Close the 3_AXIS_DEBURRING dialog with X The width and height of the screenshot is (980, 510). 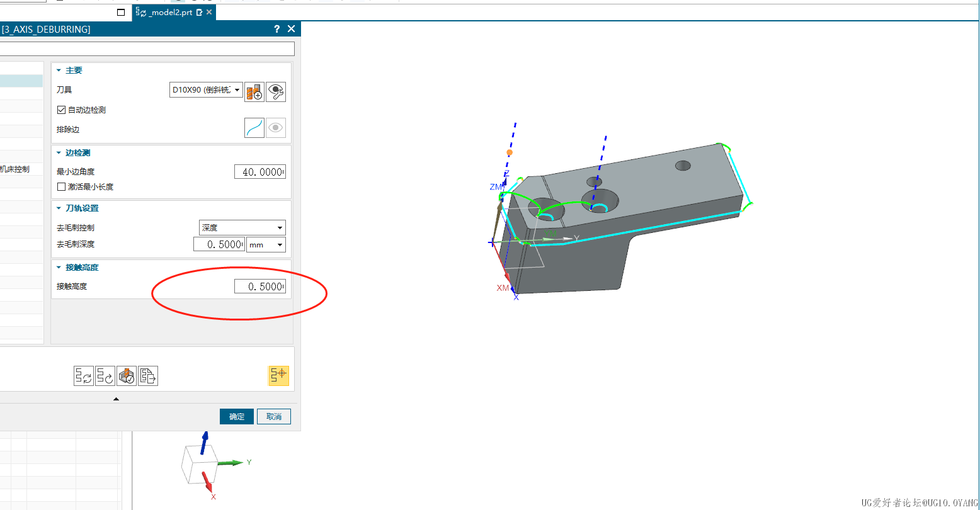pyautogui.click(x=291, y=29)
